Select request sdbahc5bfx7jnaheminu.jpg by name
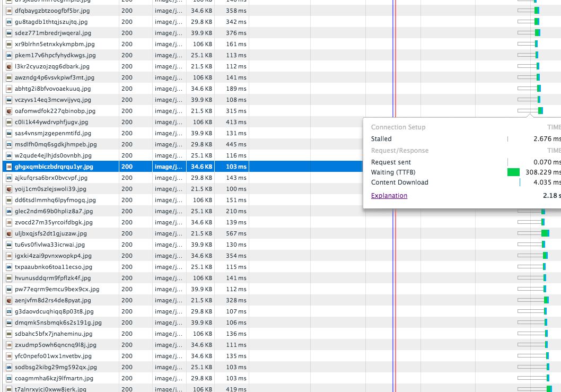 54,333
